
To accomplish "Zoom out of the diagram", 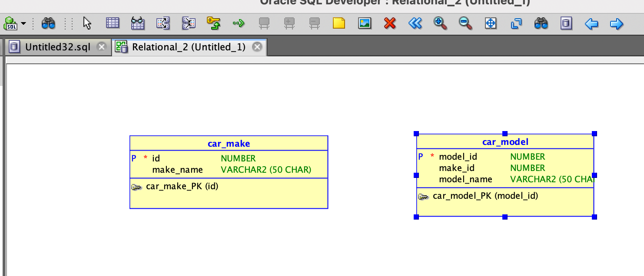I will coord(465,23).
